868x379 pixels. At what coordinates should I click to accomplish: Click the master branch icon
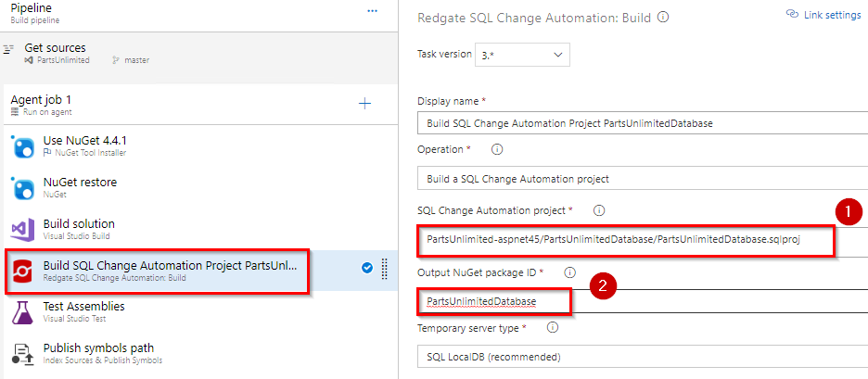[x=116, y=60]
